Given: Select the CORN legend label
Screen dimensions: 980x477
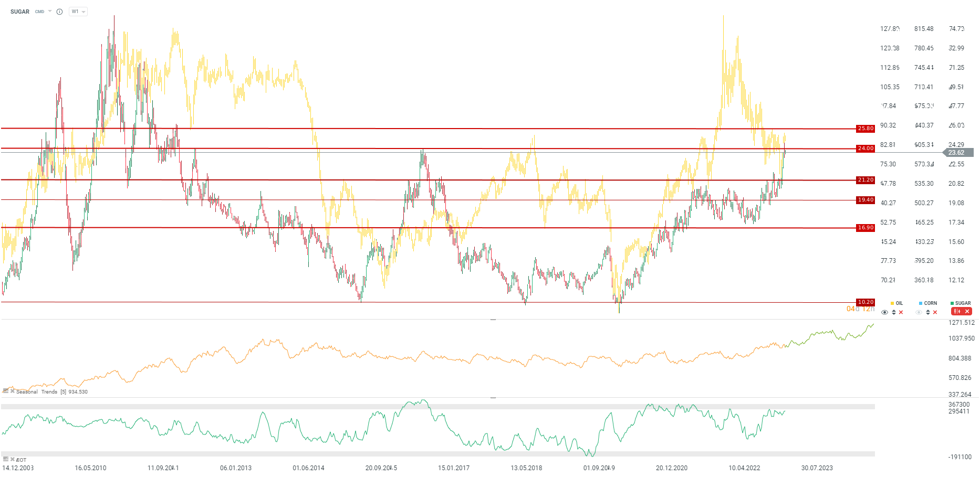Looking at the screenshot, I should coord(931,303).
